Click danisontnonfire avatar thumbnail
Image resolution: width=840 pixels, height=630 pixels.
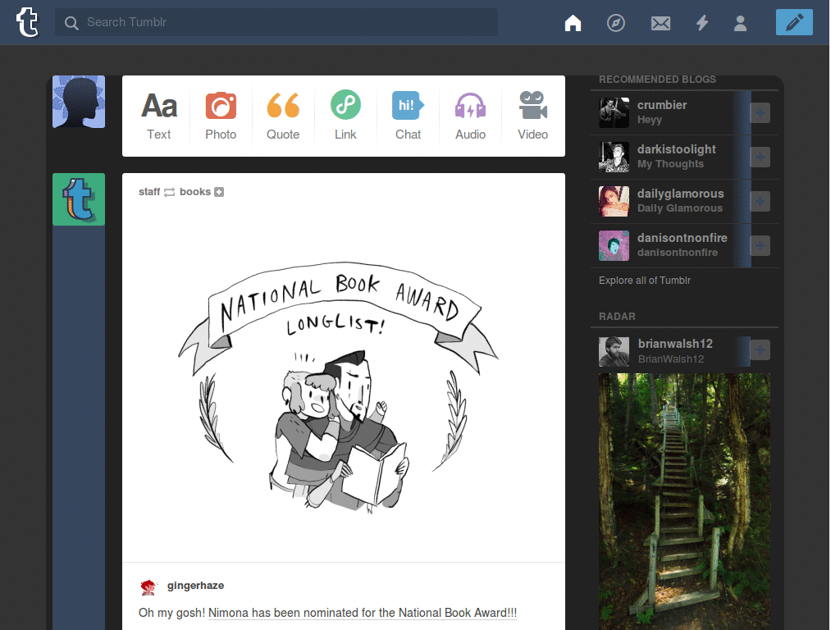[x=614, y=246]
